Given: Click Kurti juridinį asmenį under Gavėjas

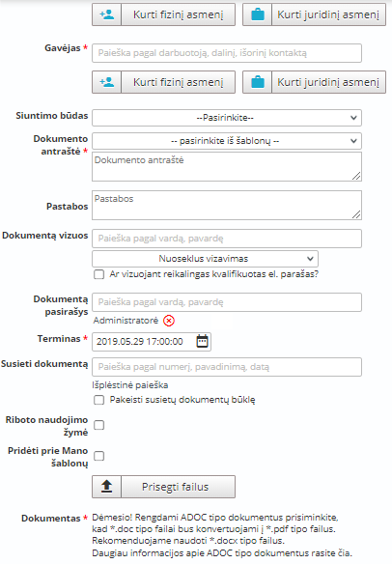Looking at the screenshot, I should coord(315,82).
